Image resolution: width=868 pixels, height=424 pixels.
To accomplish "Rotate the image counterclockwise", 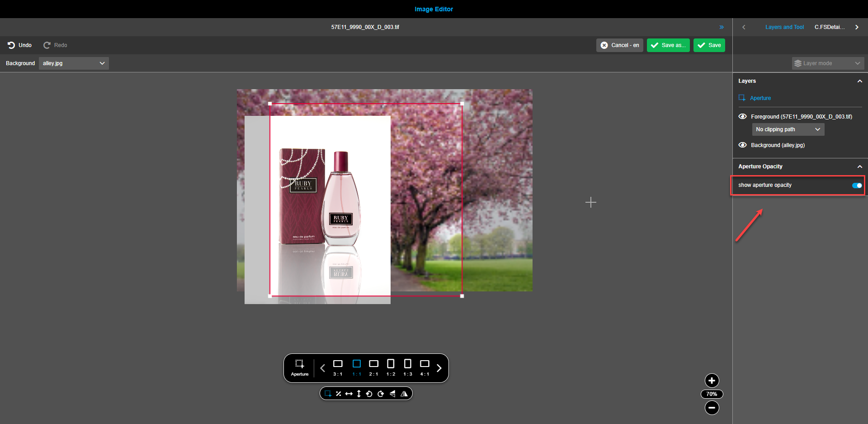I will point(369,393).
